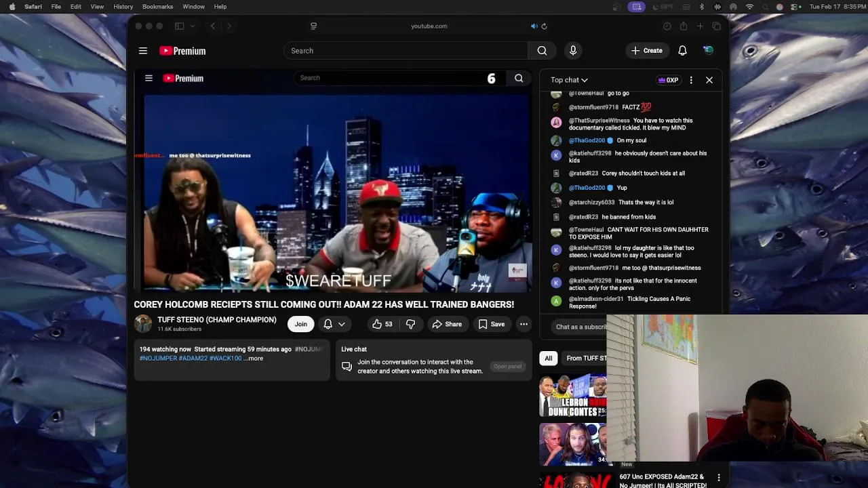Open Safari share button in toolbar
Viewport: 868px width, 488px height.
pyautogui.click(x=684, y=26)
